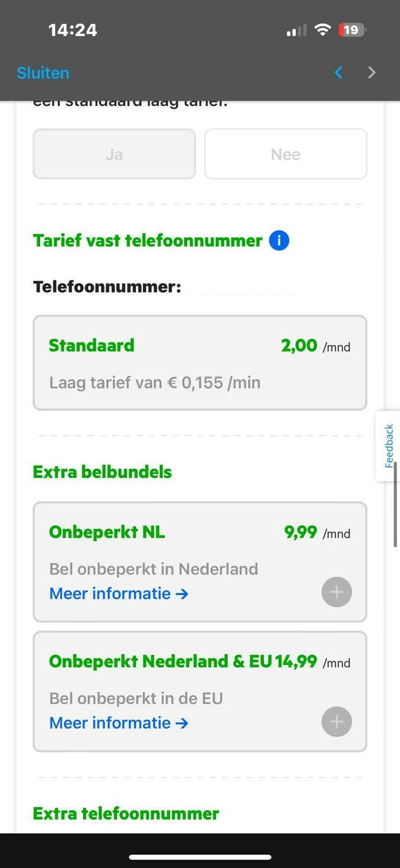400x868 pixels.
Task: Tap the battery indicator in status bar
Action: [x=352, y=30]
